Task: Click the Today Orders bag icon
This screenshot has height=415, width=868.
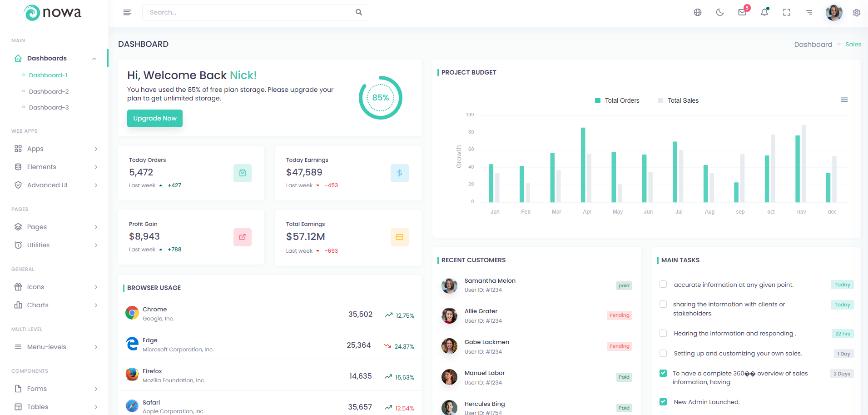Action: click(243, 173)
